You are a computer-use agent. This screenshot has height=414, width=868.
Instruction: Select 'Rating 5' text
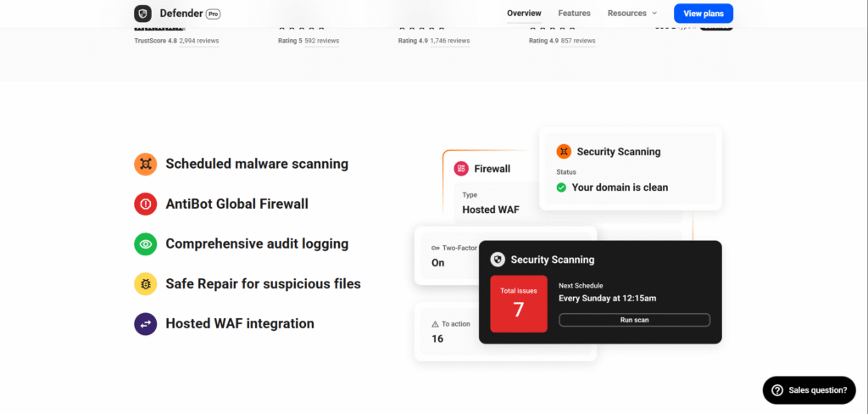[290, 41]
